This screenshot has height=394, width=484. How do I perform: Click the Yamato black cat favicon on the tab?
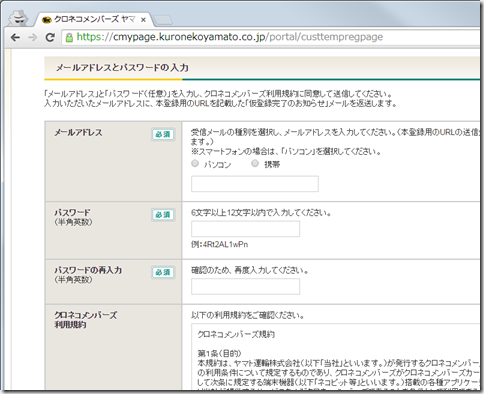pyautogui.click(x=47, y=20)
